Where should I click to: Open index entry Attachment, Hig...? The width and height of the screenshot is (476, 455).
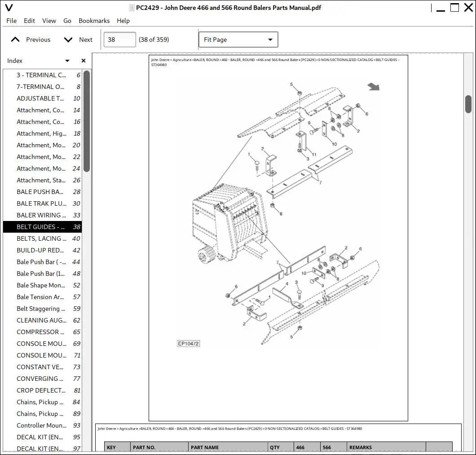[x=43, y=134]
